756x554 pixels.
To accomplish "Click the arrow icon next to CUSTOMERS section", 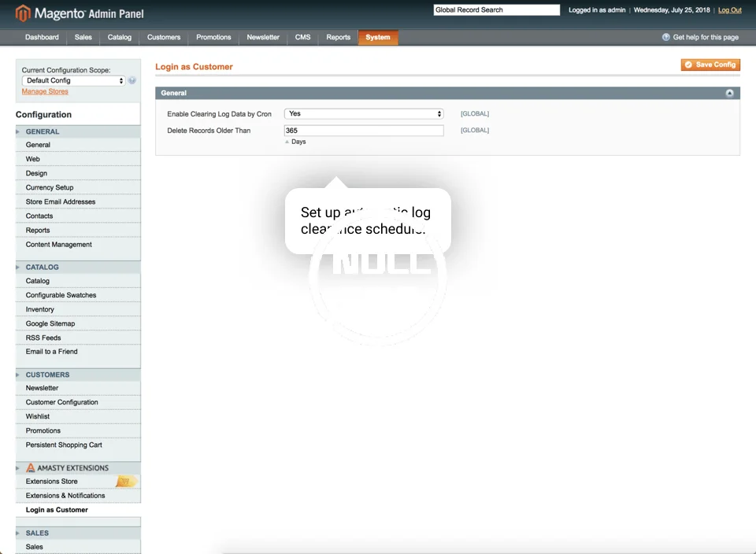I will 18,375.
